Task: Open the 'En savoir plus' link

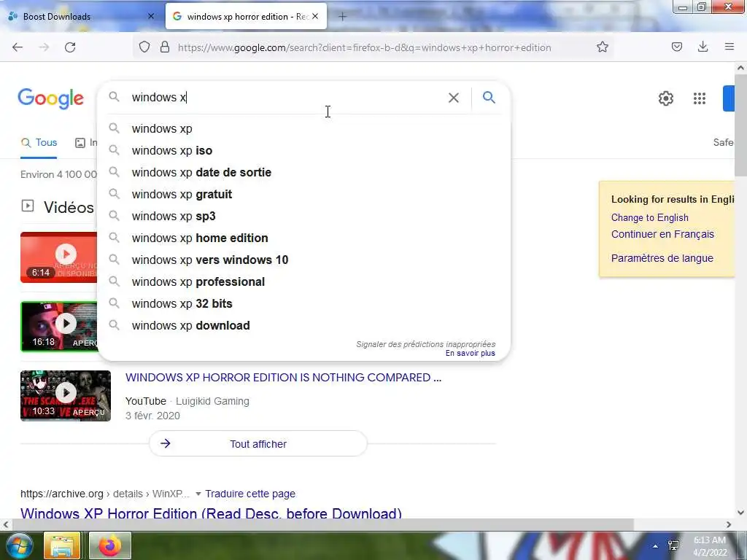Action: [x=471, y=354]
